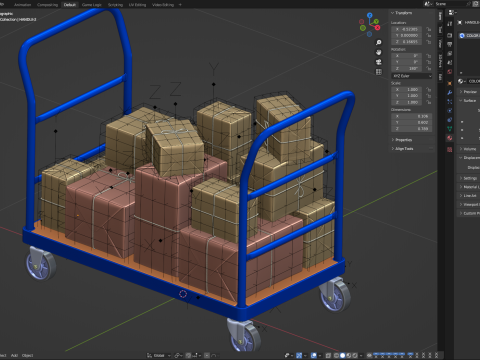480x360 pixels.
Task: Switch to the Scripting workspace tab
Action: point(115,5)
